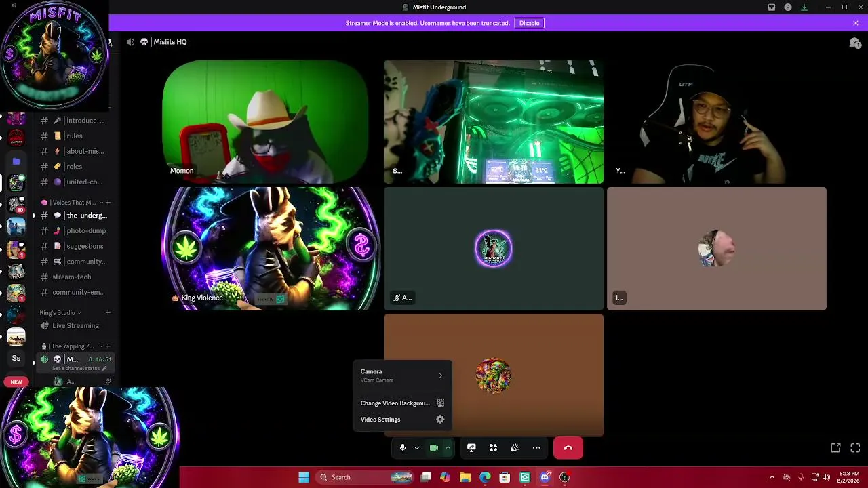
Task: Open File Explorer from the taskbar
Action: click(465, 477)
